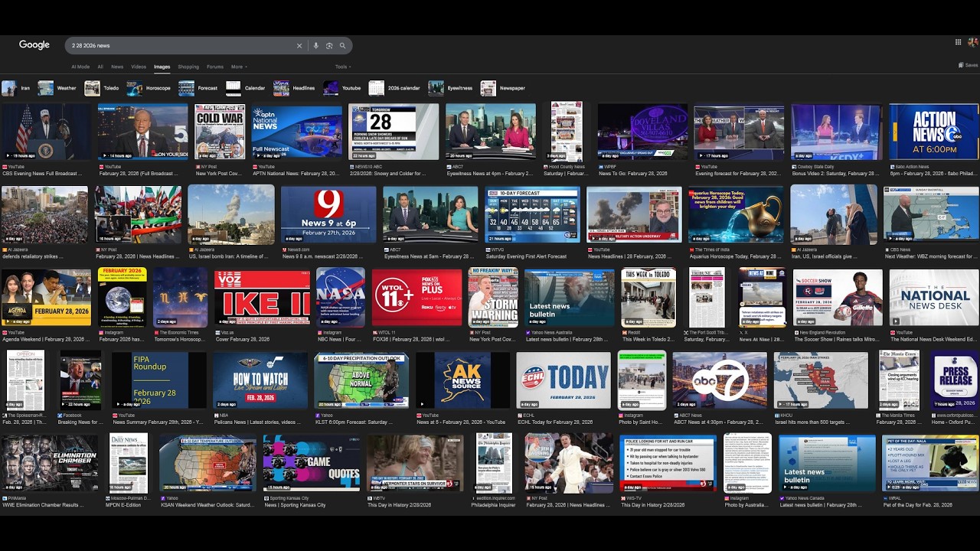Start a voice search with the microphone icon
This screenshot has height=551, width=980.
[315, 46]
